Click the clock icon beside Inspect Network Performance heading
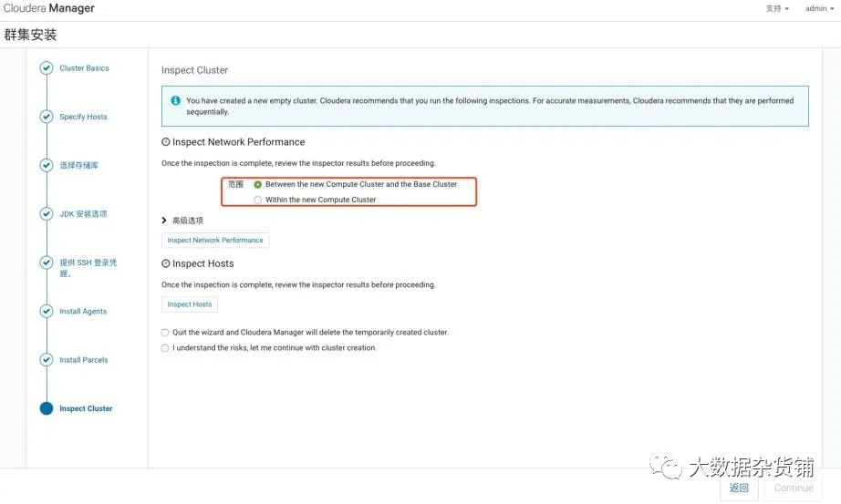This screenshot has width=841, height=504. pyautogui.click(x=166, y=142)
